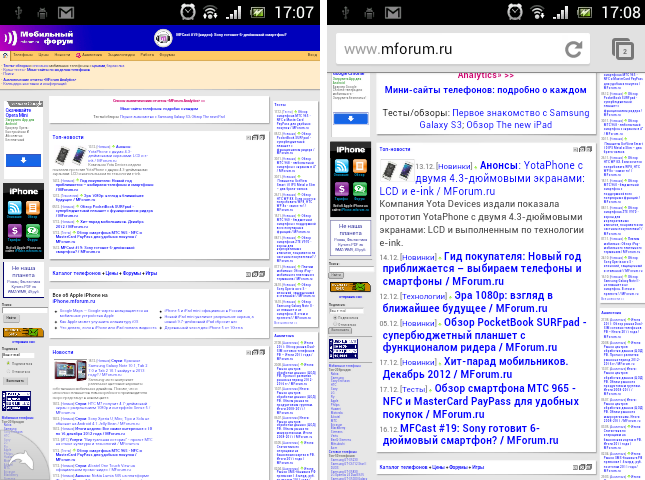645x480 pixels.
Task: Tap purple dollar iPhone icon in Dolphin
Action: [x=14, y=230]
